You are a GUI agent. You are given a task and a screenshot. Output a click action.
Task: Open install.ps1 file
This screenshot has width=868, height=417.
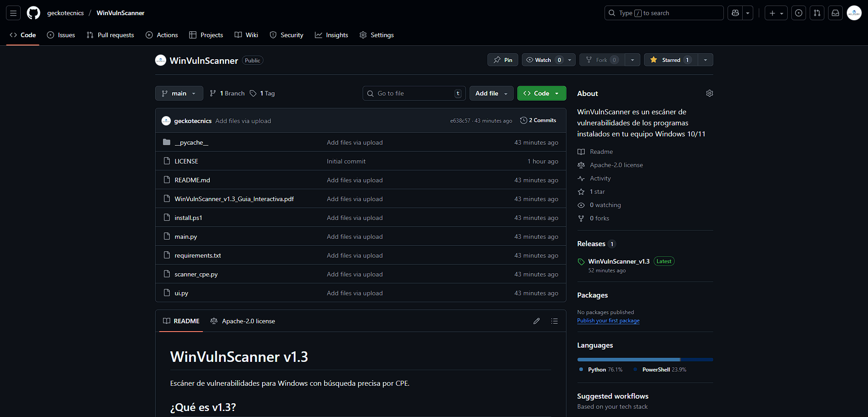click(x=188, y=218)
